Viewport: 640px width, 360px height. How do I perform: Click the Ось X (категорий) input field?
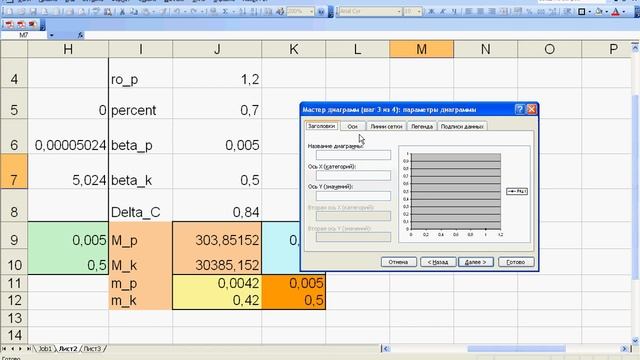tap(353, 176)
